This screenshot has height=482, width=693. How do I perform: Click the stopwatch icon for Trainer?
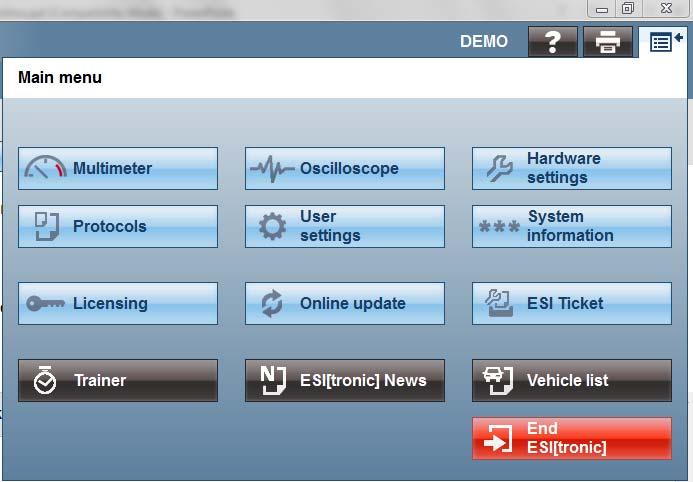(x=45, y=380)
